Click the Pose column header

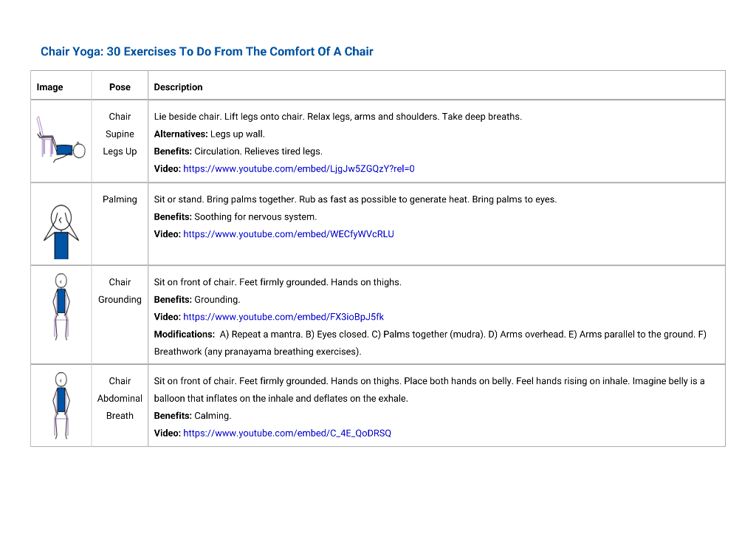[120, 87]
